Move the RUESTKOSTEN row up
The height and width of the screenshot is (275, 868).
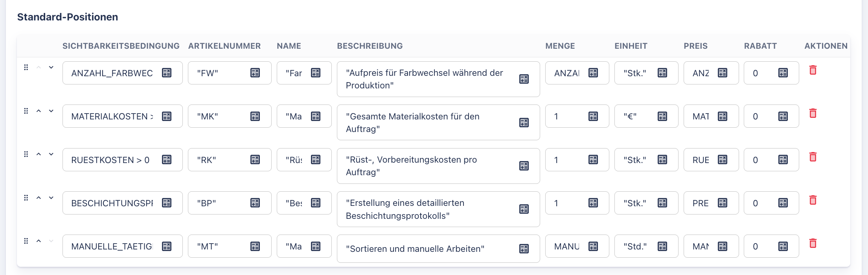click(39, 154)
